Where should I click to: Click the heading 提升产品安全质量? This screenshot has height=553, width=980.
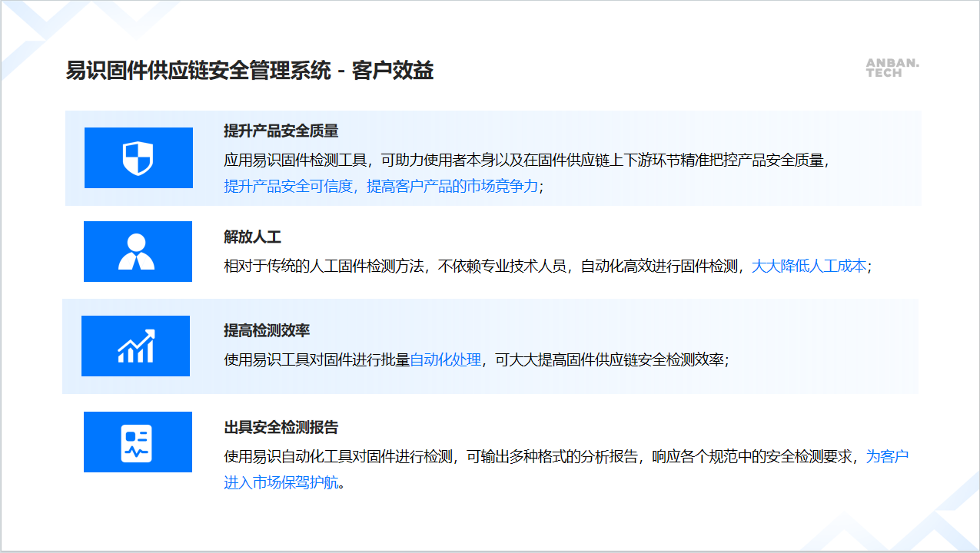(x=281, y=131)
